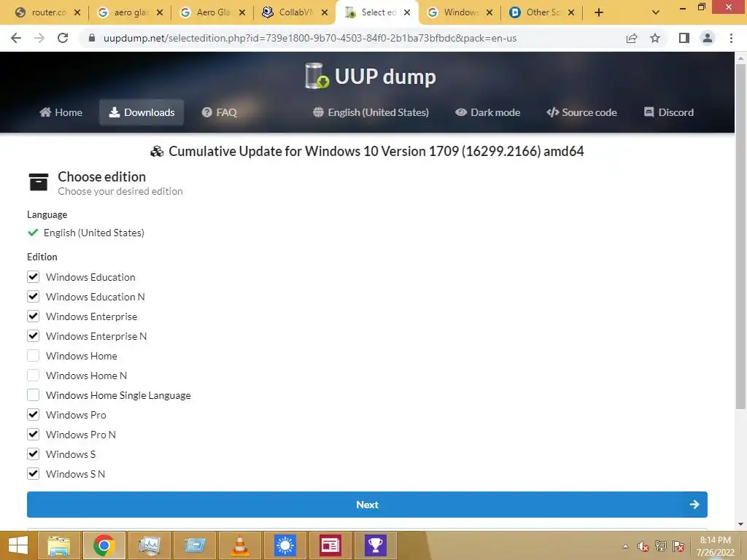Uncheck Windows Education edition

[33, 276]
